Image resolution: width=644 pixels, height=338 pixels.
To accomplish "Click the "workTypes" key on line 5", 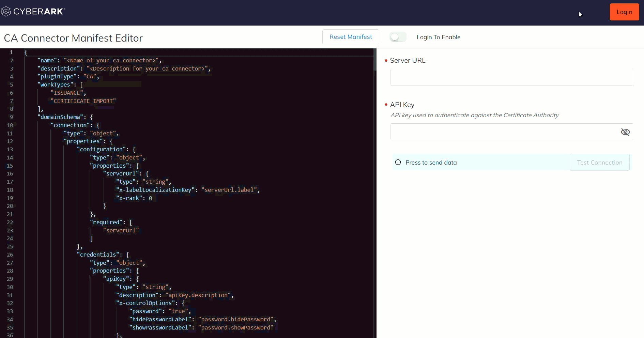I will point(55,84).
